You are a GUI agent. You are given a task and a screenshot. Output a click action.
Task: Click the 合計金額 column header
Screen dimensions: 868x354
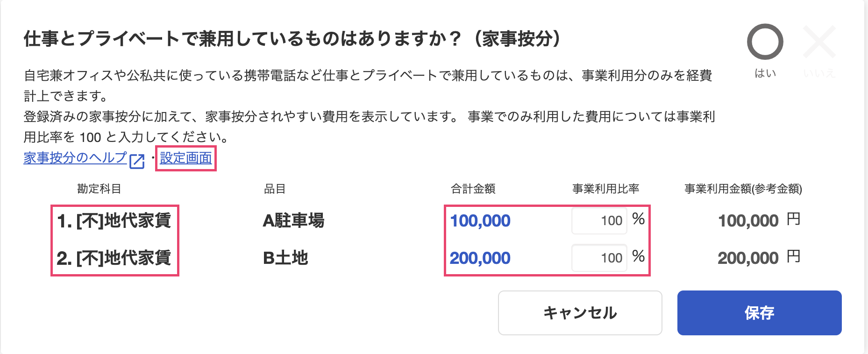tap(473, 189)
